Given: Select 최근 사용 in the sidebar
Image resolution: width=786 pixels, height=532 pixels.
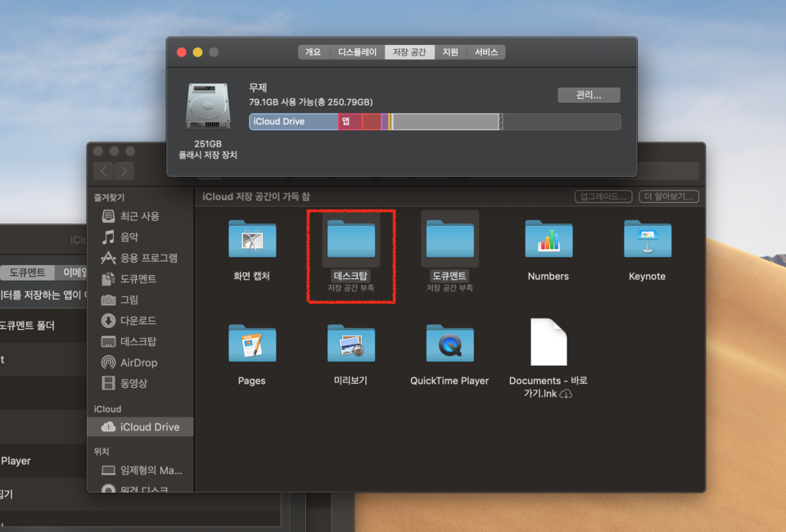Looking at the screenshot, I should coord(139,216).
